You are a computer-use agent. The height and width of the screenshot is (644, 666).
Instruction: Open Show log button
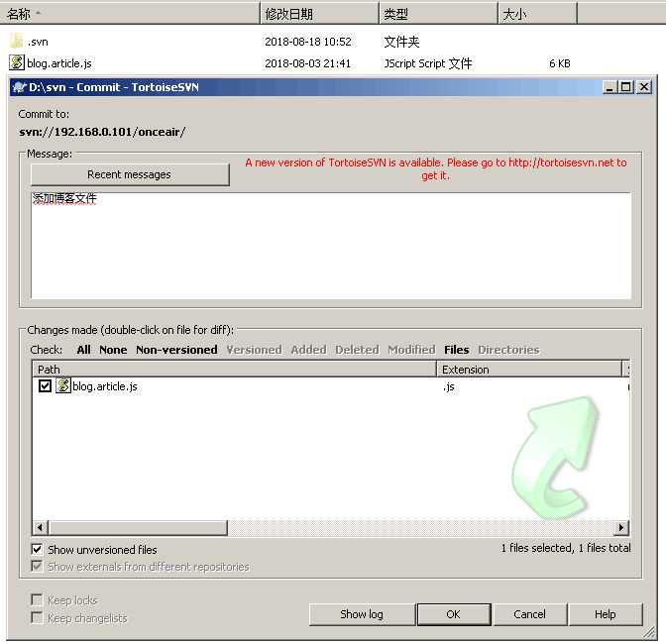pyautogui.click(x=362, y=614)
